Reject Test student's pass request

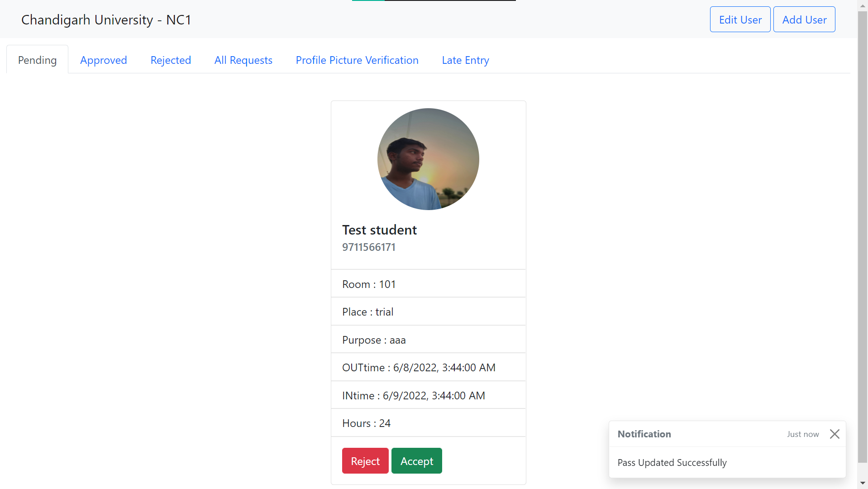coord(365,460)
